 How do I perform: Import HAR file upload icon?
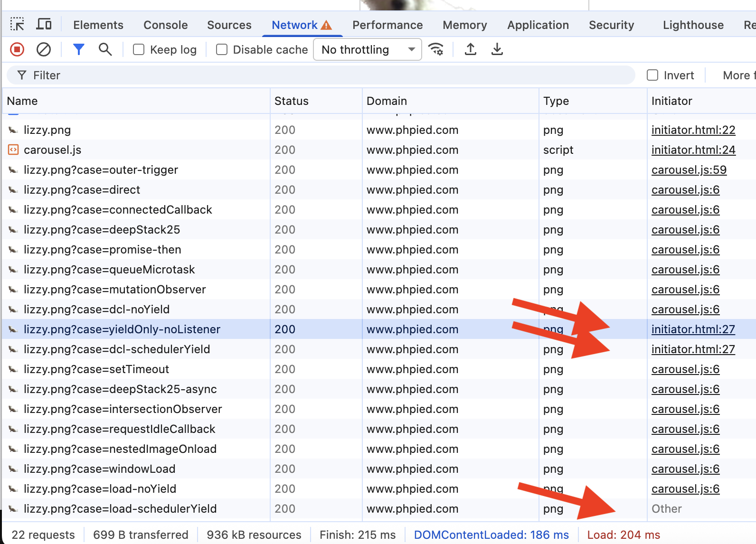tap(471, 49)
